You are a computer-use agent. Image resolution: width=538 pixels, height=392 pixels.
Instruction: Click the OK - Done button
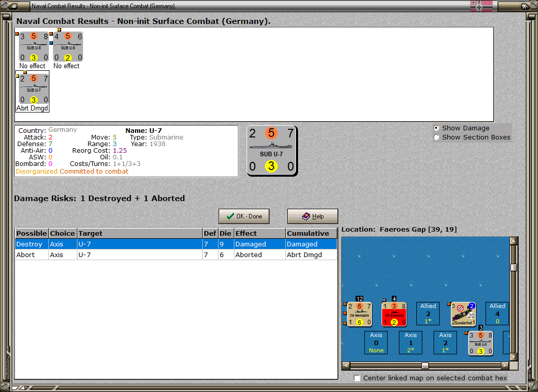[x=244, y=216]
